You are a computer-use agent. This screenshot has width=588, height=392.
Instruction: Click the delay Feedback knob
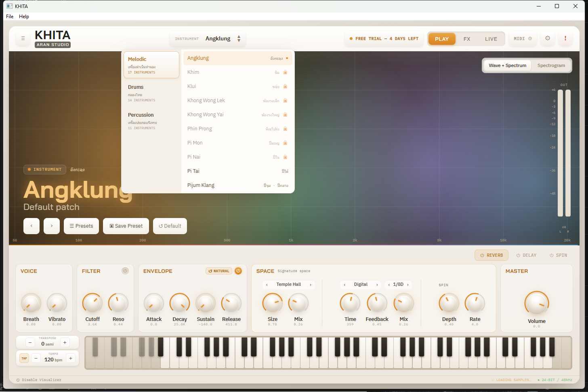click(377, 303)
